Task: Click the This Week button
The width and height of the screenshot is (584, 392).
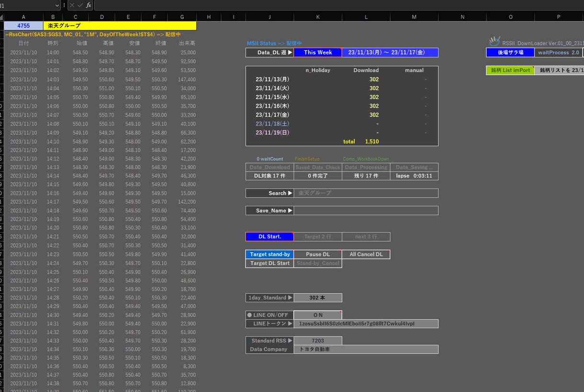Action: tap(318, 53)
